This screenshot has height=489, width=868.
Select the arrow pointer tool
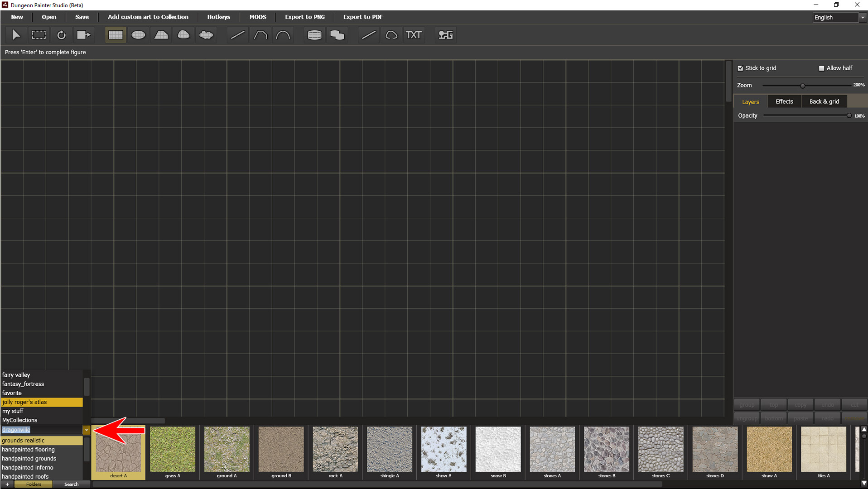pyautogui.click(x=16, y=35)
